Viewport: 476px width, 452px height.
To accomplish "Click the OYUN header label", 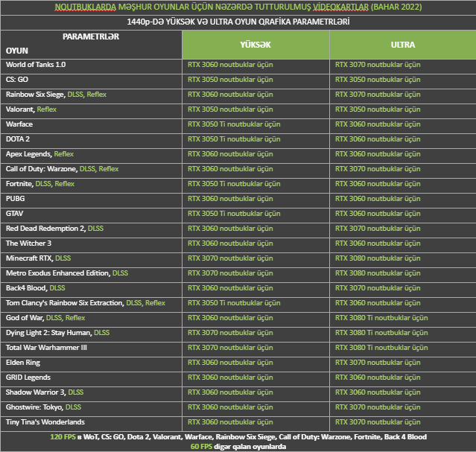I will tap(17, 51).
